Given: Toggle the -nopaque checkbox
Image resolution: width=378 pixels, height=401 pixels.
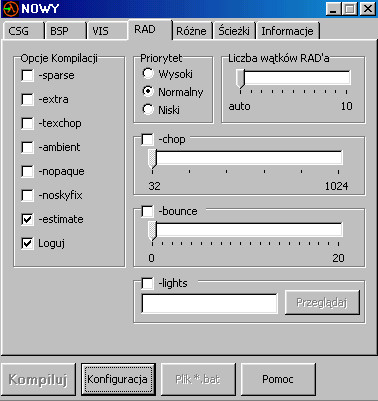Looking at the screenshot, I should [x=27, y=171].
